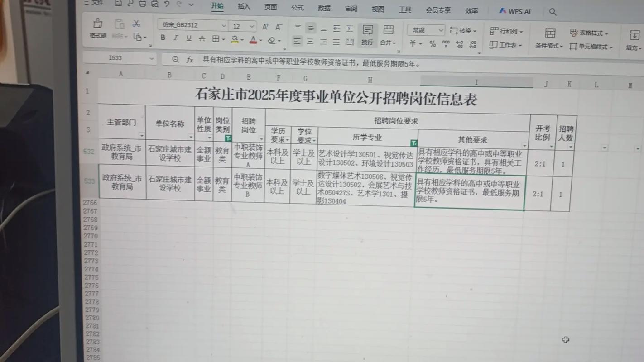Open the filter dropdown on 所学专业 column

(413, 142)
